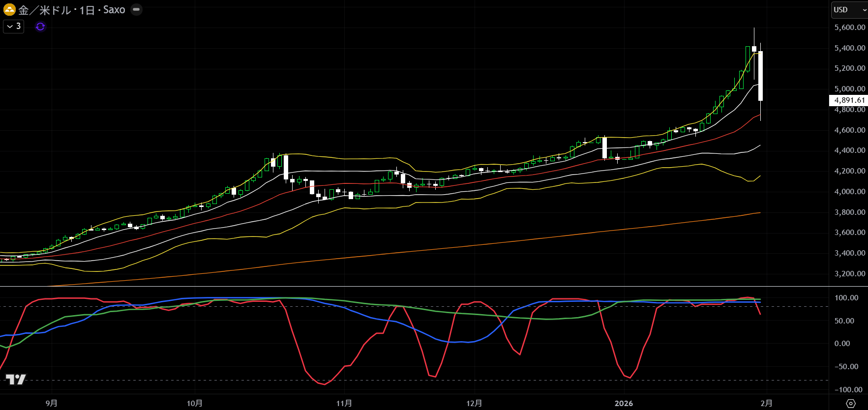Click the gray market status minus icon

coord(136,9)
